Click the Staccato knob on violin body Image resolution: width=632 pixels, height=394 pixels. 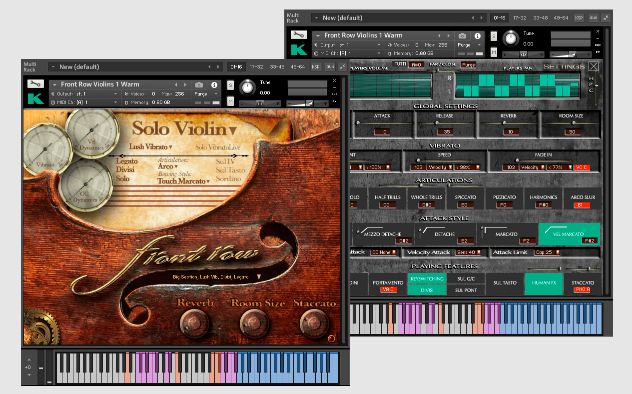pyautogui.click(x=314, y=323)
